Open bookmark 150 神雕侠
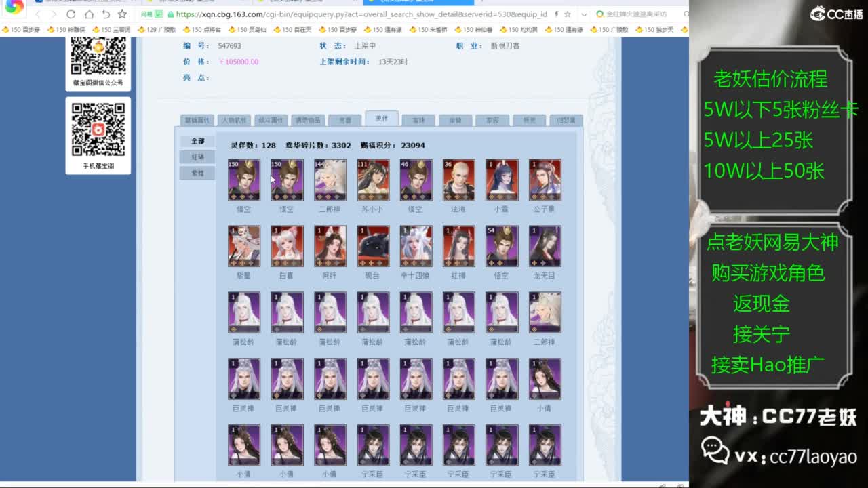The image size is (868, 488). coord(66,30)
